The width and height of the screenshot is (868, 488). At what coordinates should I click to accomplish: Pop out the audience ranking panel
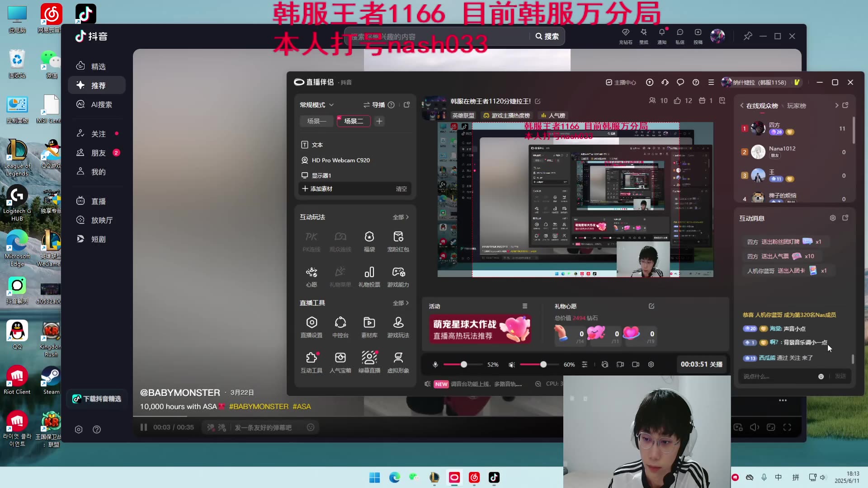[x=845, y=105]
